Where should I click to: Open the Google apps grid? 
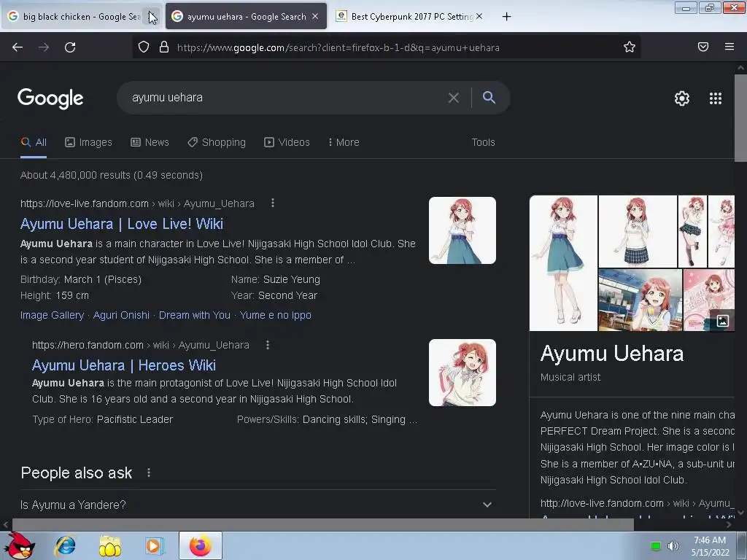[716, 98]
